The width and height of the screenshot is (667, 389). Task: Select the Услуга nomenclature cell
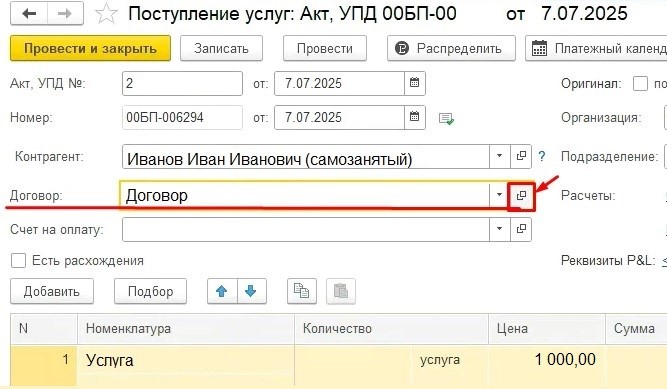(x=186, y=360)
